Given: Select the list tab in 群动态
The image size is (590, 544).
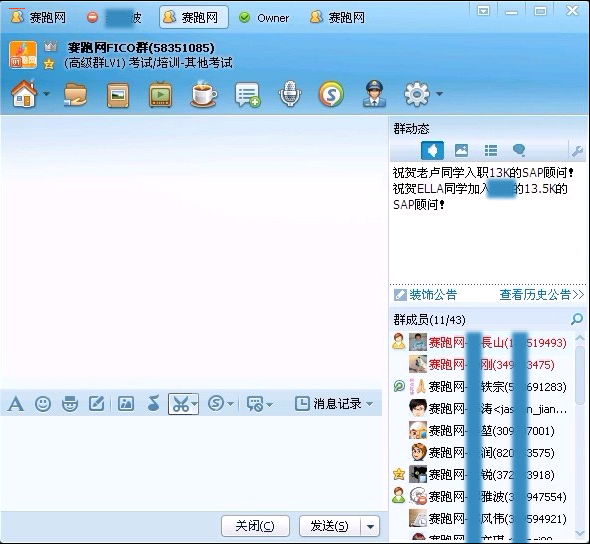Looking at the screenshot, I should coord(491,150).
